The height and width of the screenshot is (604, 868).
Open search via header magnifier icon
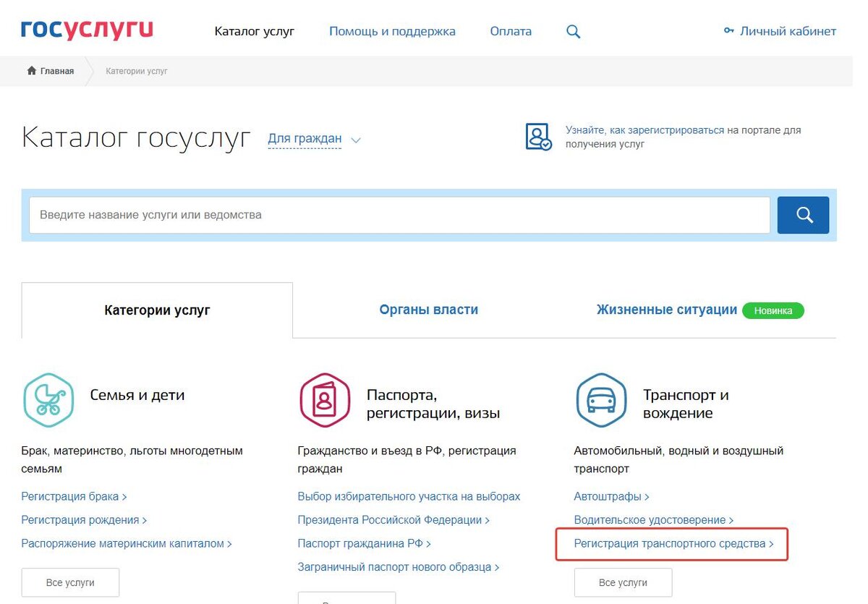pyautogui.click(x=573, y=31)
